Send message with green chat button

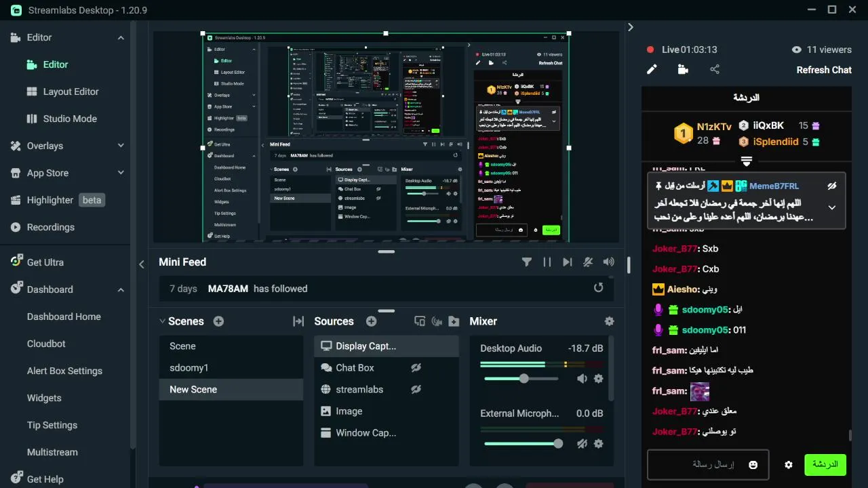pos(825,464)
